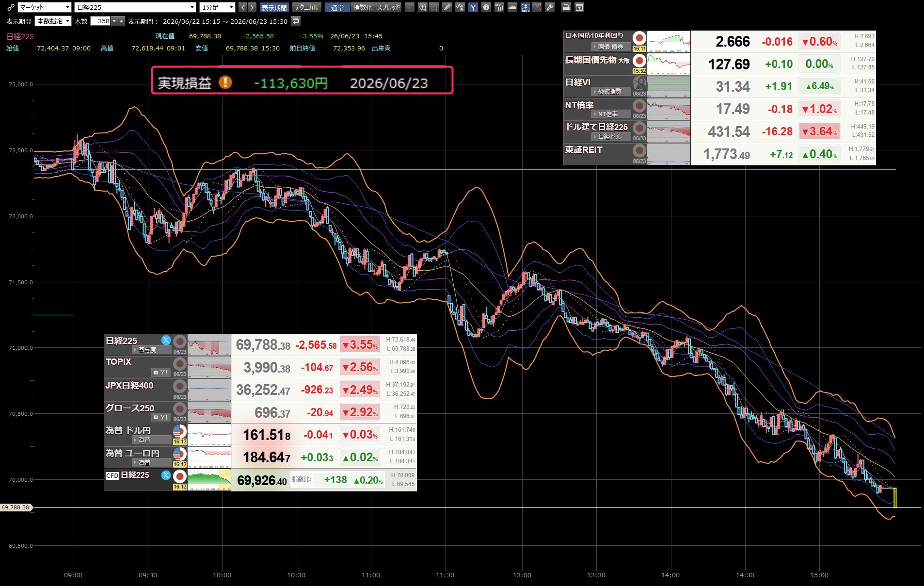The width and height of the screenshot is (924, 586).
Task: Click the 表示期間 tab button
Action: tap(274, 7)
